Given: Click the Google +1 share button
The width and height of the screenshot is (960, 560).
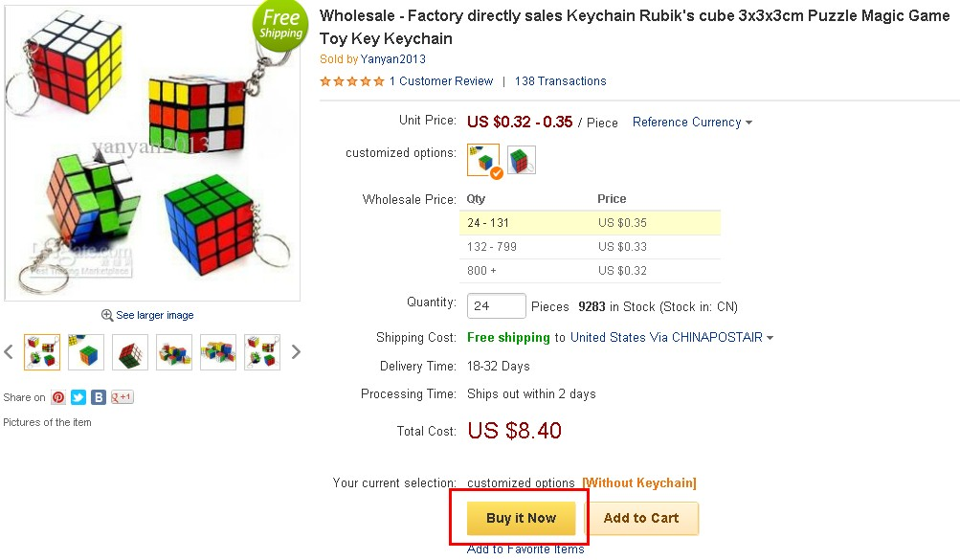Looking at the screenshot, I should [123, 397].
